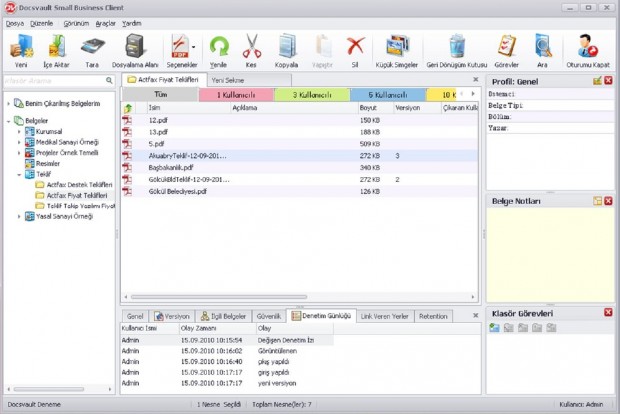Expand Medikal Sanayi Örneği cabinet
620x414 pixels.
coord(19,142)
